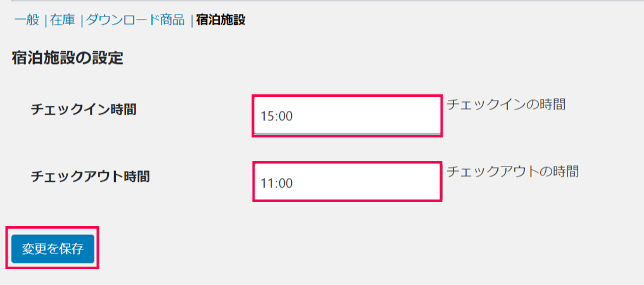Image resolution: width=644 pixels, height=285 pixels.
Task: Click the チェックアウト時間 field label
Action: (91, 176)
